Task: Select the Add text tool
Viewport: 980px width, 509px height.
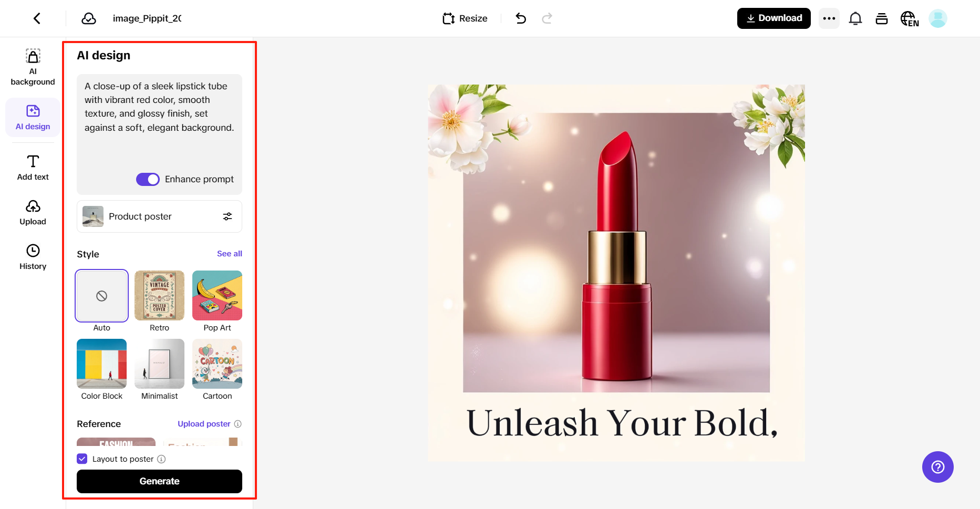Action: pyautogui.click(x=33, y=167)
